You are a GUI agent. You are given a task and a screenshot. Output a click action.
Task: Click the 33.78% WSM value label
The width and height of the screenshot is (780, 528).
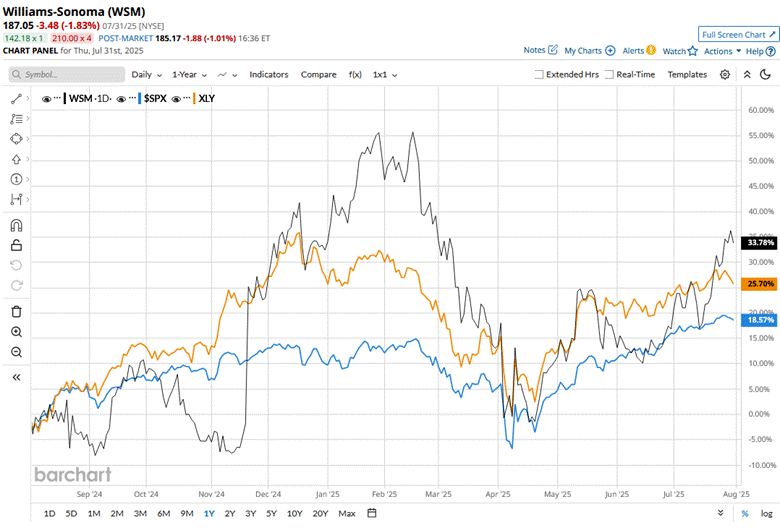(760, 243)
